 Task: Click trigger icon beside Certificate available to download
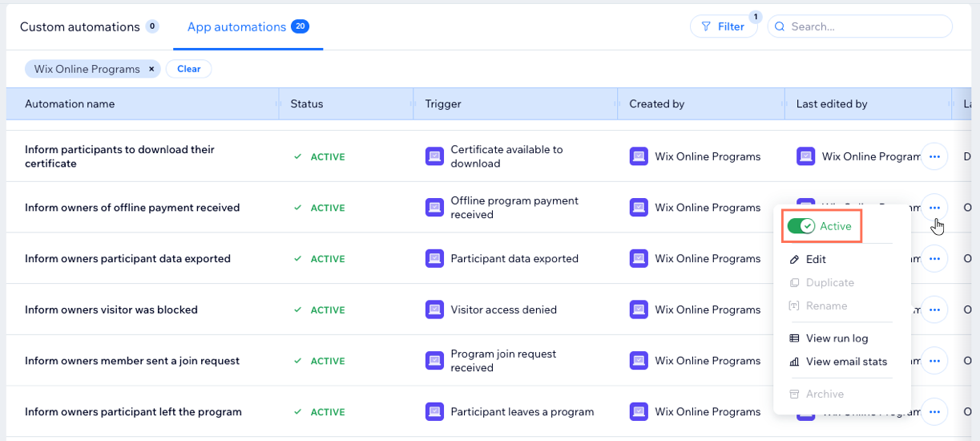434,156
